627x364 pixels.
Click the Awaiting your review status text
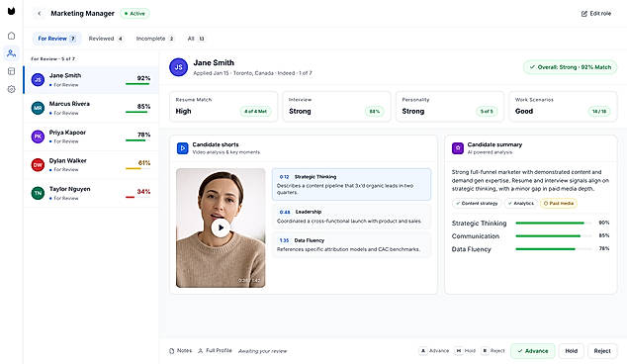click(263, 351)
